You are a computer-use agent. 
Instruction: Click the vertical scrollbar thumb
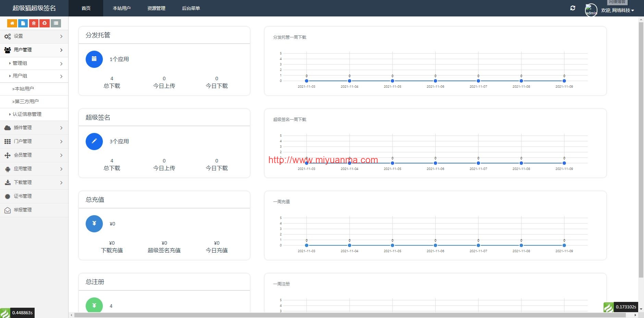click(x=641, y=150)
